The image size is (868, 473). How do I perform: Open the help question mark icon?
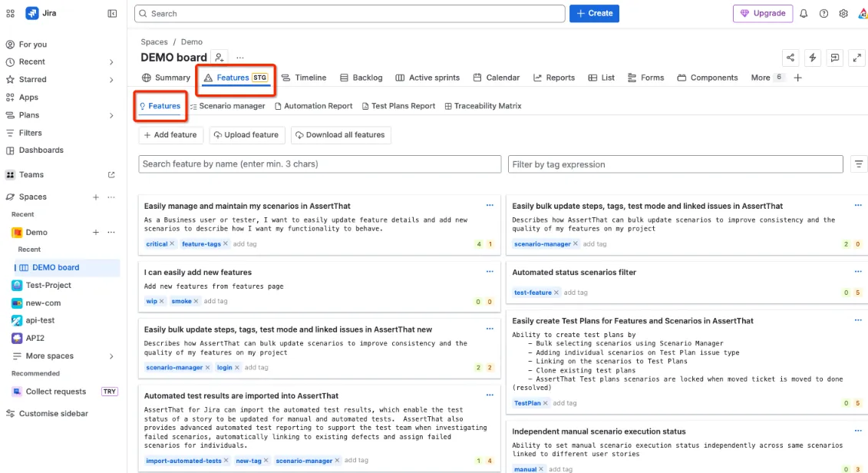[823, 13]
